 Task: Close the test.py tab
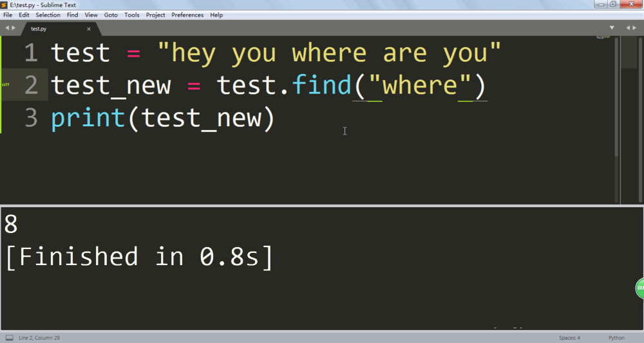[x=89, y=29]
